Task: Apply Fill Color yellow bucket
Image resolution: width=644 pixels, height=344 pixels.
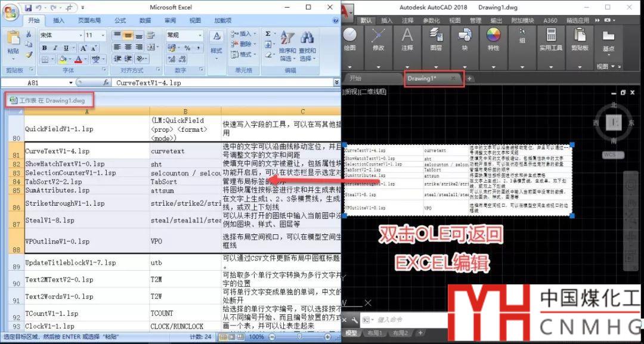Action: tap(63, 60)
